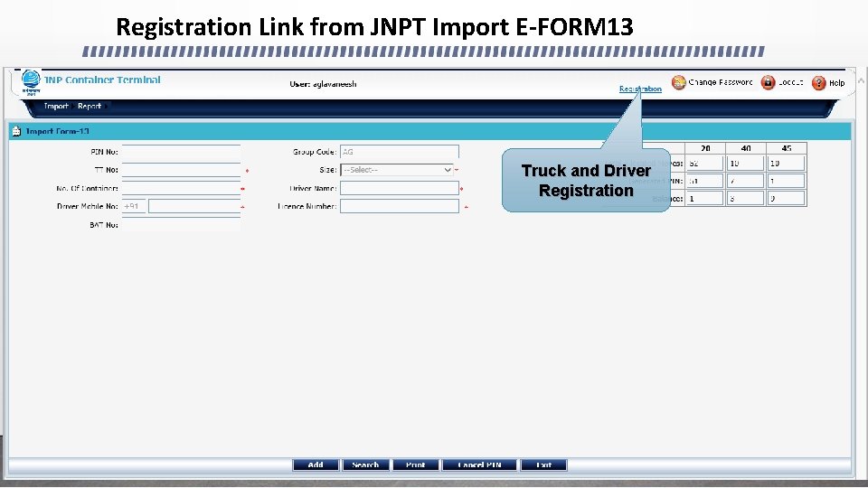This screenshot has height=488, width=868.
Task: Click the Balance cell under column 20
Action: (x=705, y=198)
